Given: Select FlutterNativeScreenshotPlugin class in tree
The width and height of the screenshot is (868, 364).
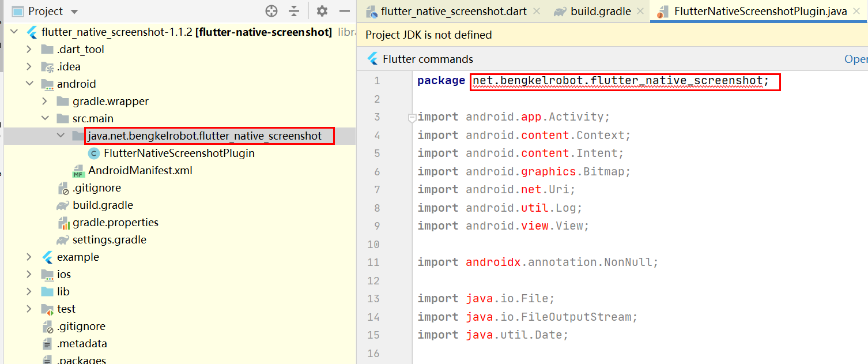Looking at the screenshot, I should (179, 153).
